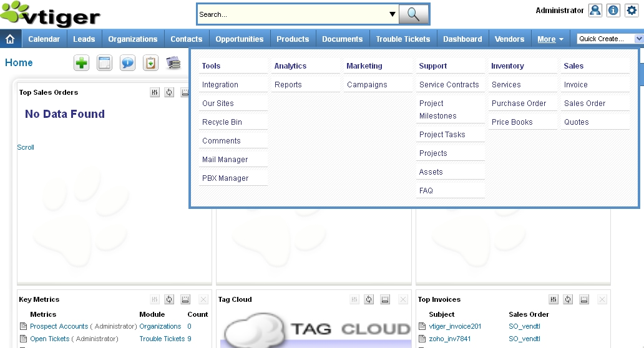Select Recycle Bin from Tools menu
The width and height of the screenshot is (644, 348).
pyautogui.click(x=222, y=122)
